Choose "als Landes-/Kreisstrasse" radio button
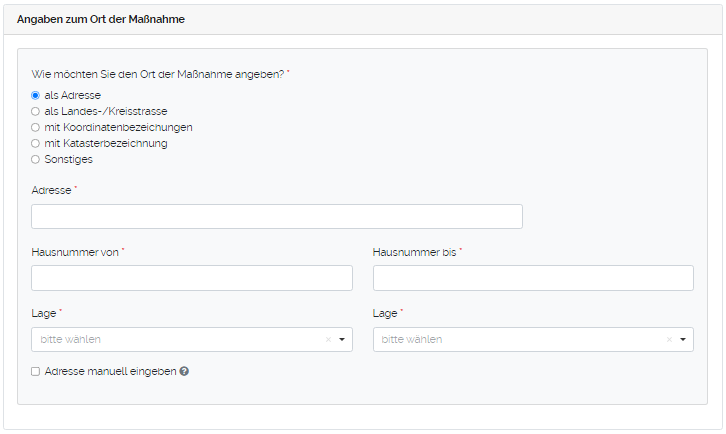 pyautogui.click(x=36, y=111)
